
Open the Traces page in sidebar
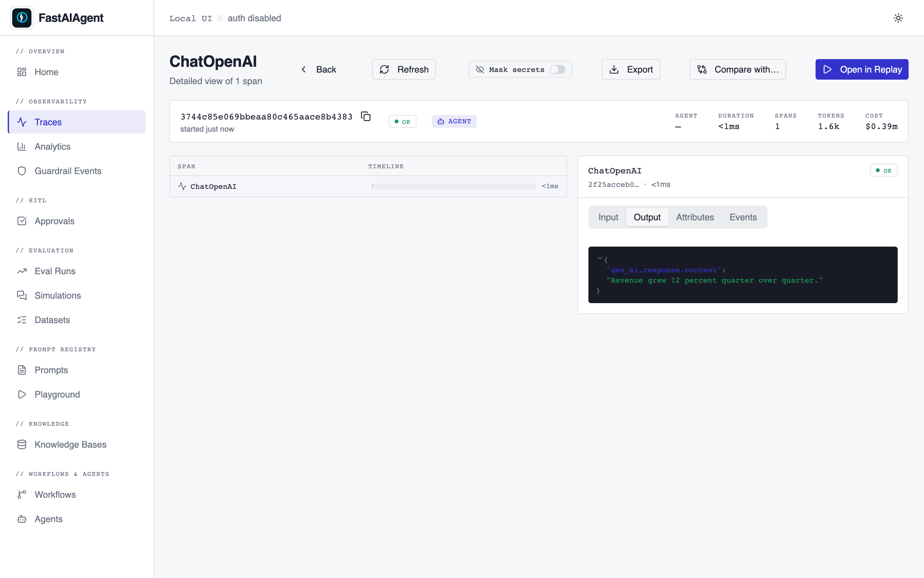point(77,122)
